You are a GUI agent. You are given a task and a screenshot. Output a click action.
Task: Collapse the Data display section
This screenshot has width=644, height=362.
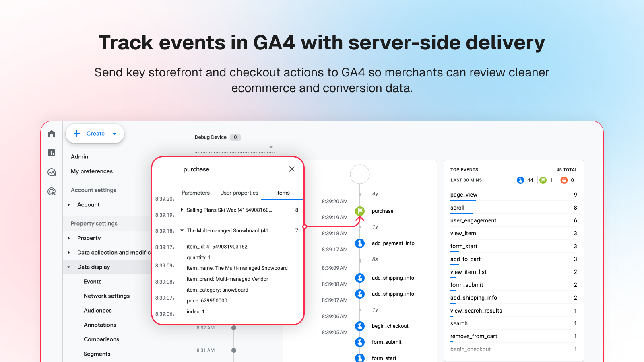tap(69, 267)
